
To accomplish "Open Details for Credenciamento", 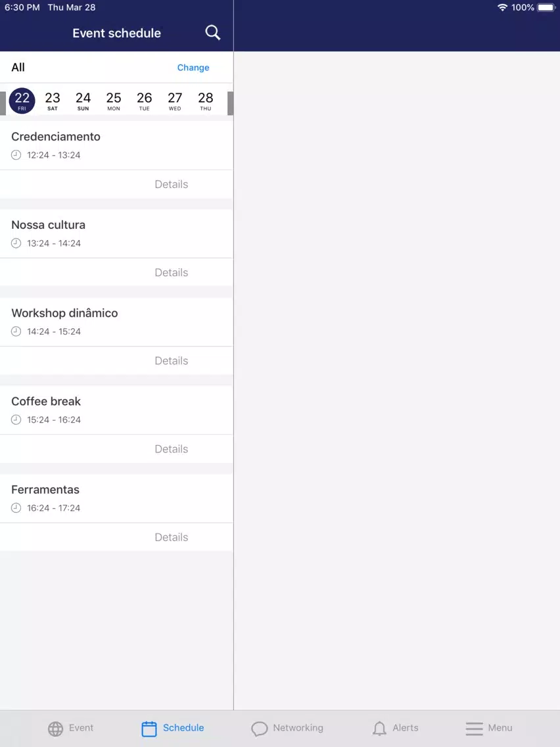I will click(x=172, y=184).
